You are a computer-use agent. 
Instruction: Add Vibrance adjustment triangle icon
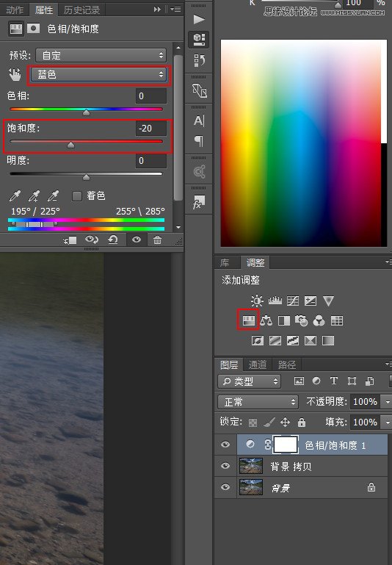pos(328,301)
